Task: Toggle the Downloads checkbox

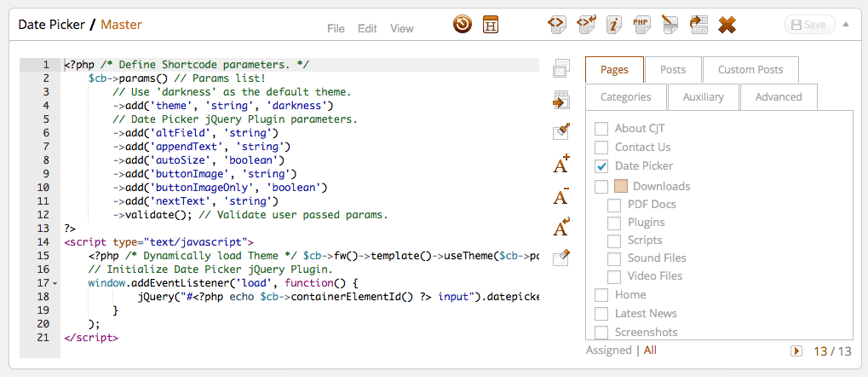Action: coord(601,186)
